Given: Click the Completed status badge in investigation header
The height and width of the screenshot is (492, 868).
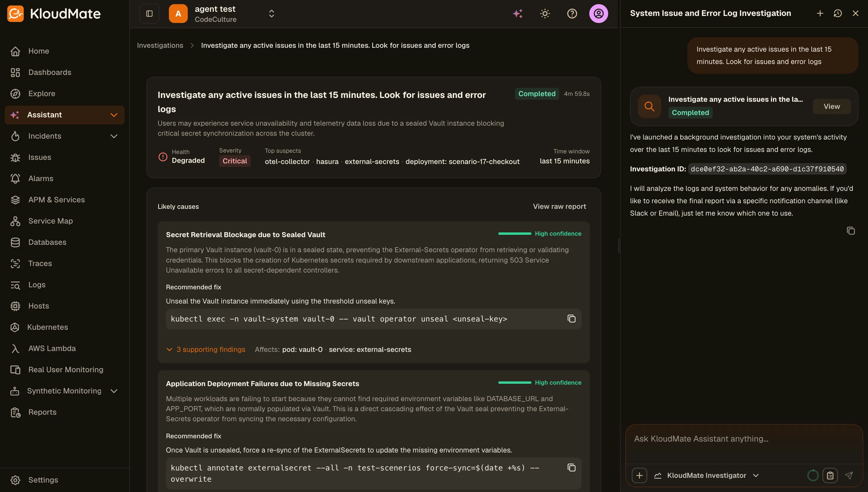Looking at the screenshot, I should point(537,94).
